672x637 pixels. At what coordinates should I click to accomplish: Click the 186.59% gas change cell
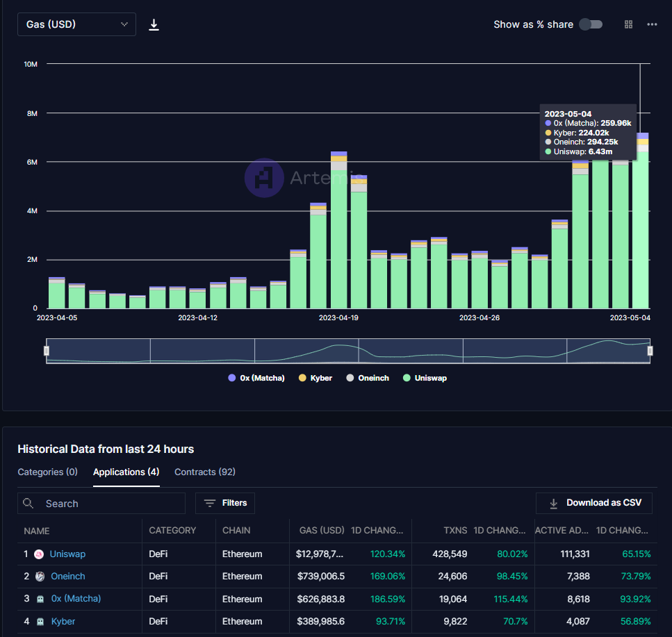click(x=388, y=599)
